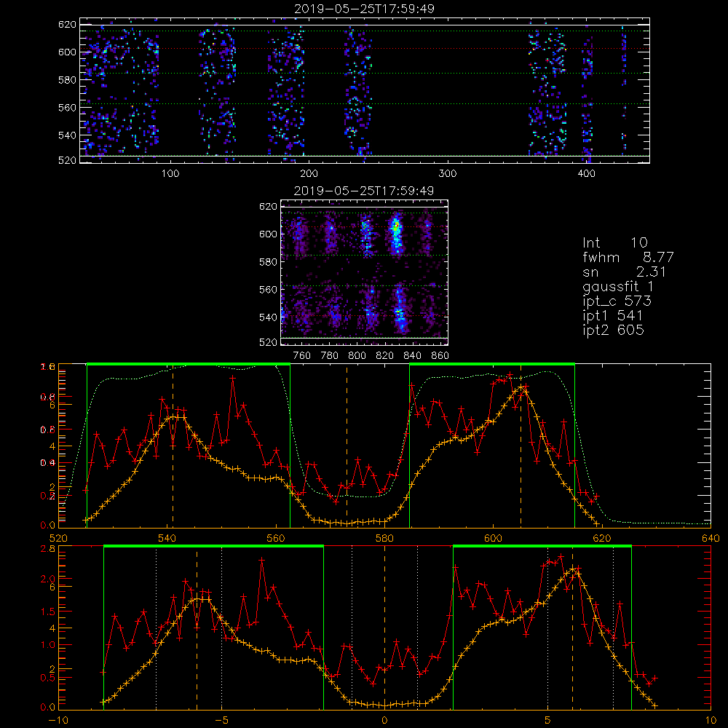The width and height of the screenshot is (728, 728).
Task: Select the 'fwhm 8.77' readout value
Action: (658, 257)
